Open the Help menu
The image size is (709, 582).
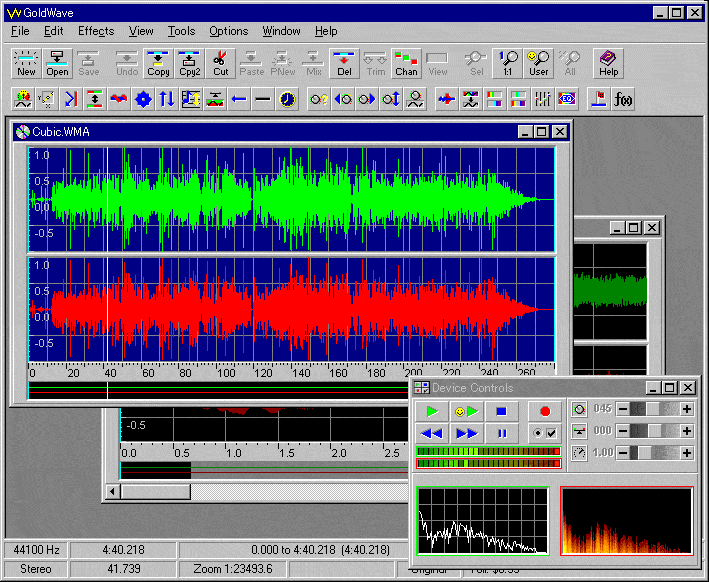click(326, 31)
